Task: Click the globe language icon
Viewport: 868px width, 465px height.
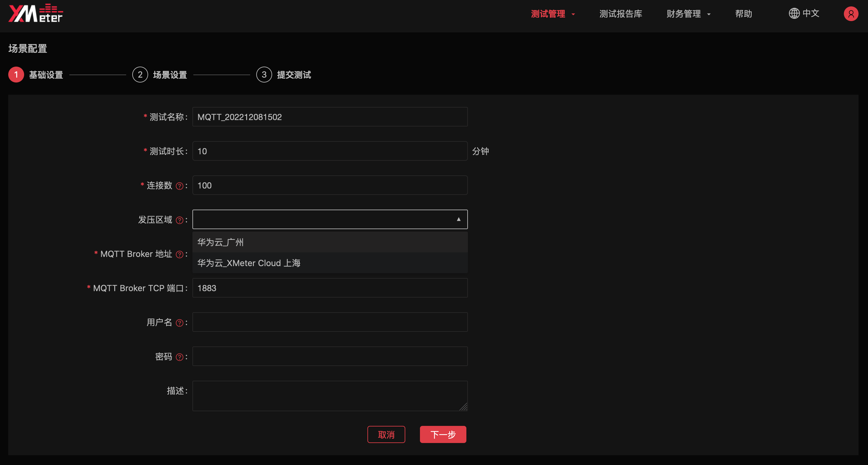Action: coord(794,13)
